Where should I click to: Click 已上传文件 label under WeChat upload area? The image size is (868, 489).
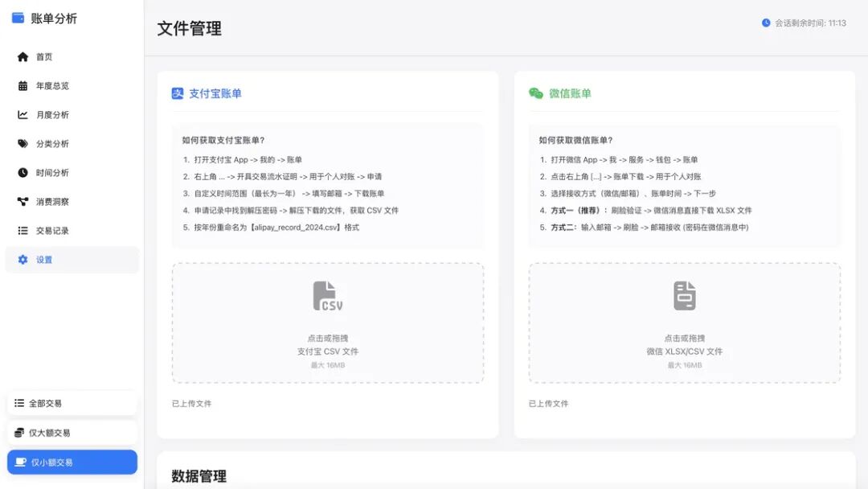tap(549, 404)
